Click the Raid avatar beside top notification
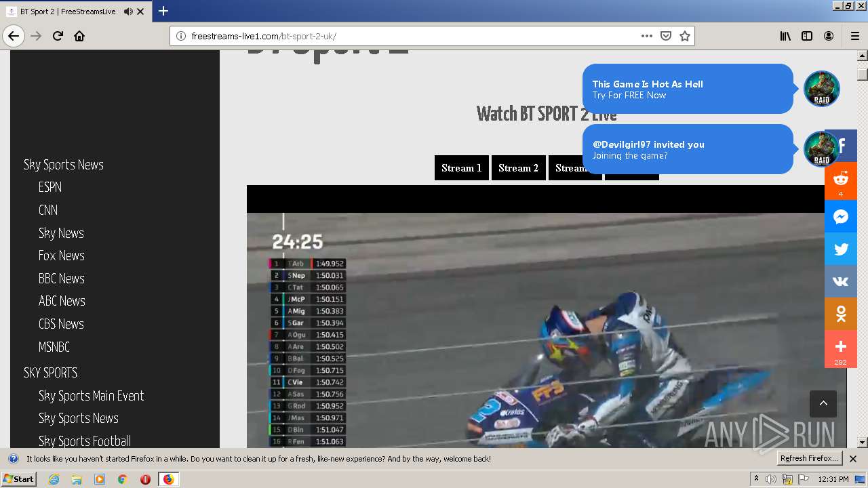Viewport: 868px width, 488px height. pyautogui.click(x=822, y=89)
